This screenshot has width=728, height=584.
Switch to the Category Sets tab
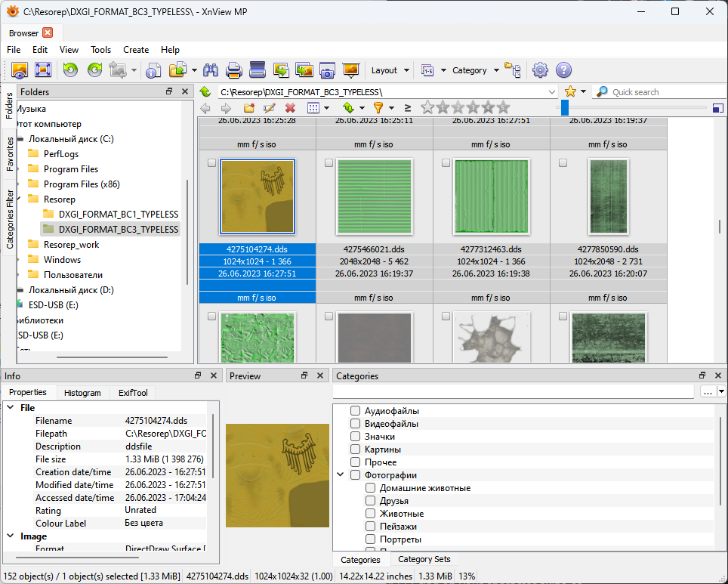point(424,560)
